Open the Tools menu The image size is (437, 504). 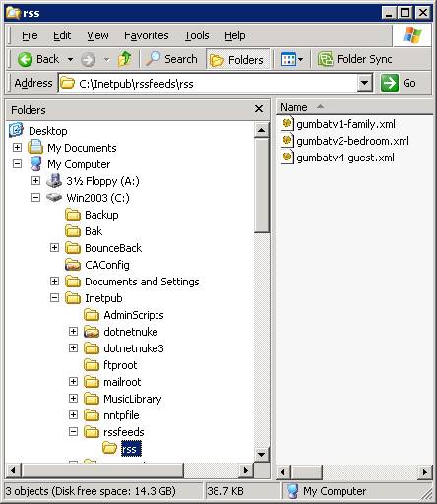[x=197, y=35]
